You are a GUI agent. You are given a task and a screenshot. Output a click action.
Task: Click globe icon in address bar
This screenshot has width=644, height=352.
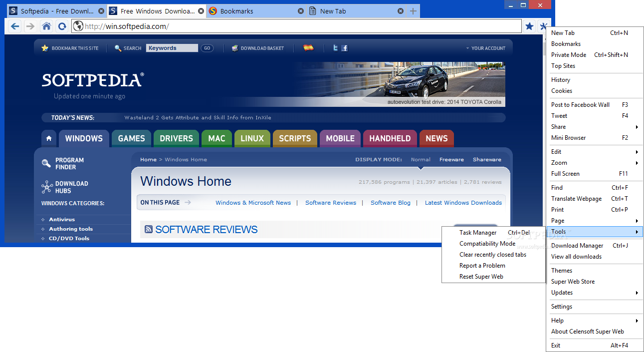click(78, 26)
